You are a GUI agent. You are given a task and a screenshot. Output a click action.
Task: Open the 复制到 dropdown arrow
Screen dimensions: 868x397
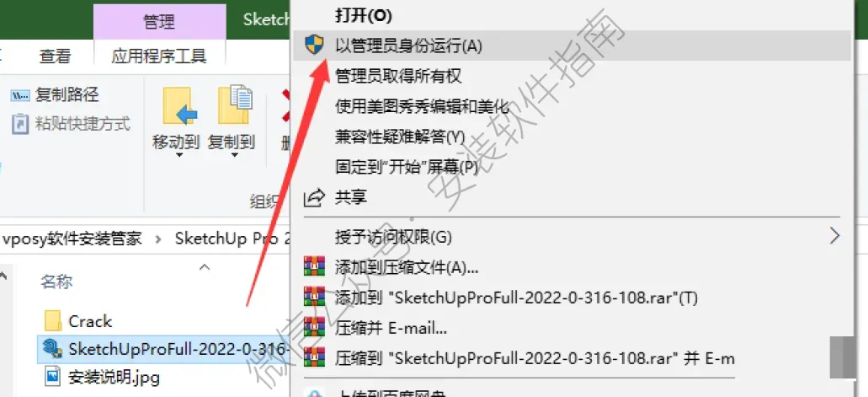point(234,156)
